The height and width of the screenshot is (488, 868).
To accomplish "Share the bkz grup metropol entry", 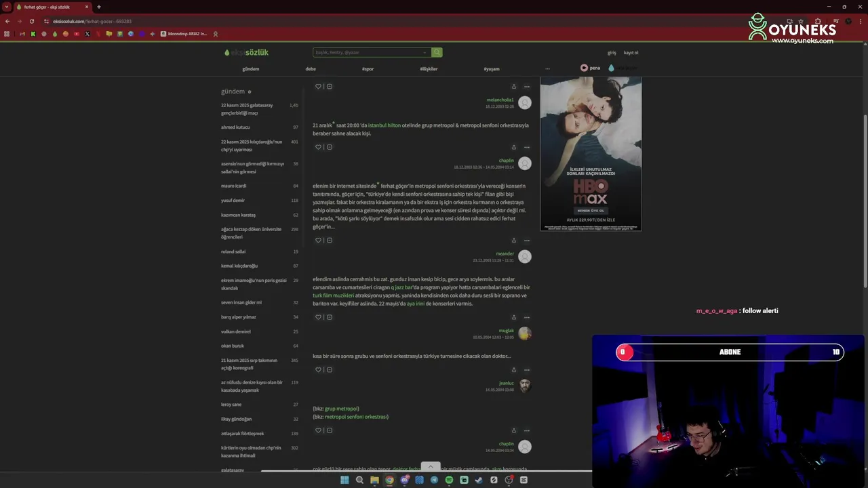I will 513,430.
